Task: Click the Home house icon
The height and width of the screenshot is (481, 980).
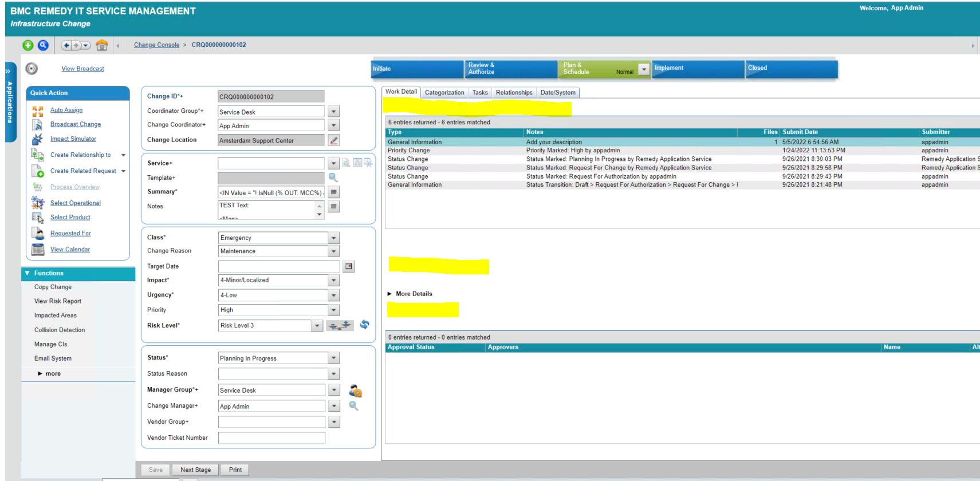Action: coord(102,45)
